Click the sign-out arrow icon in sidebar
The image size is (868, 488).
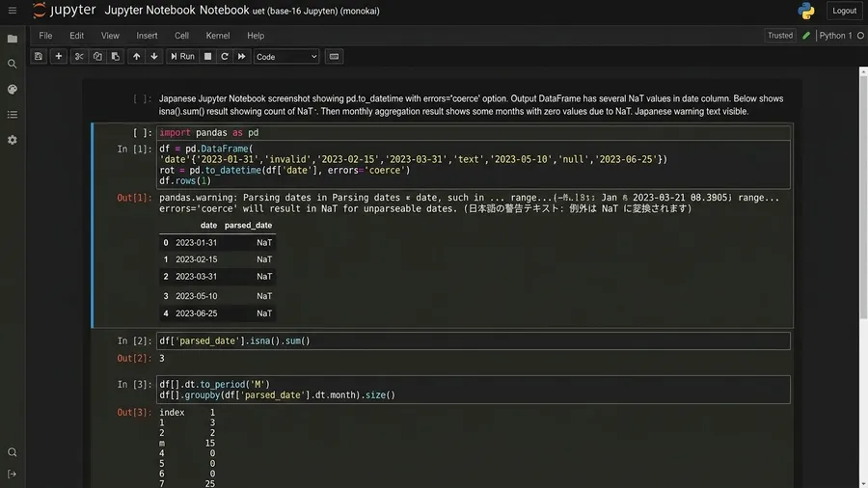[x=13, y=474]
